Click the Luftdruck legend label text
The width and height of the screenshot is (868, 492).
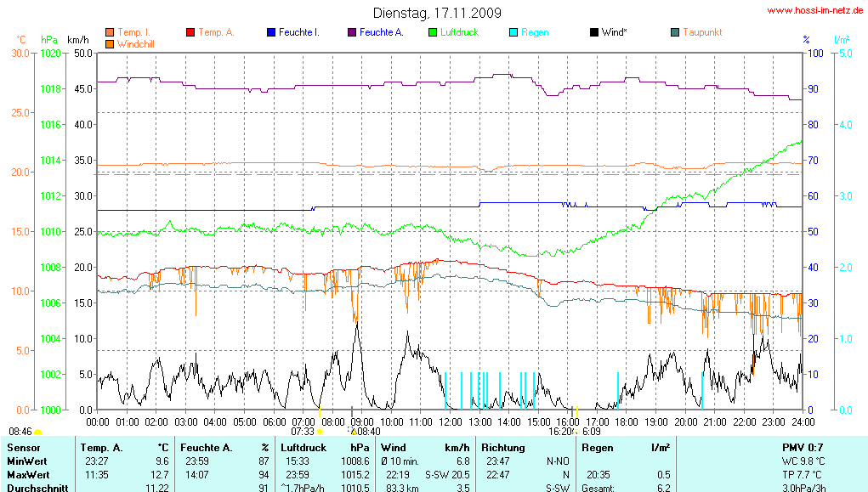(x=459, y=32)
